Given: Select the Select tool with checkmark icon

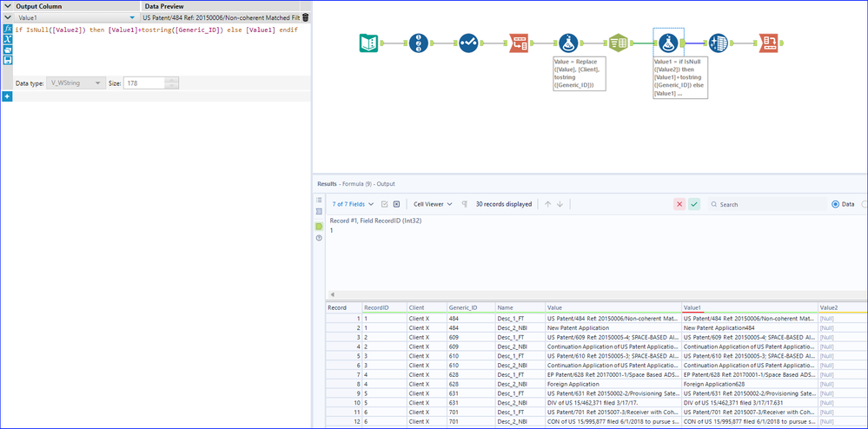Looking at the screenshot, I should 468,43.
